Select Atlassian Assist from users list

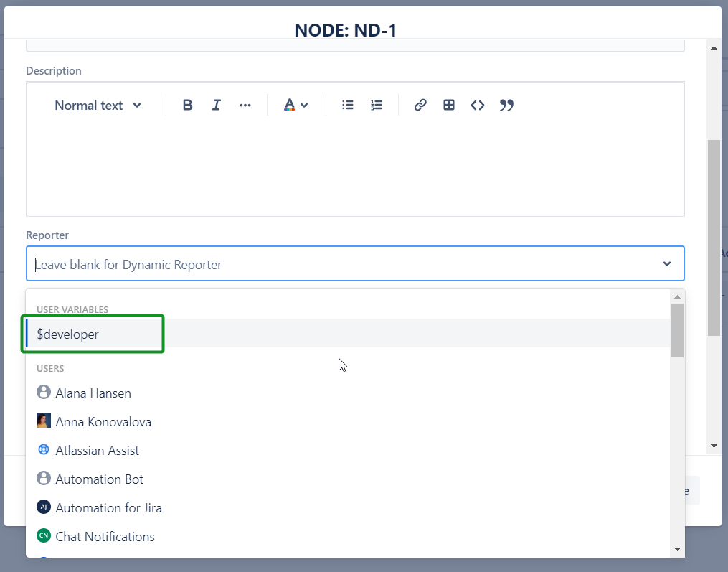97,451
